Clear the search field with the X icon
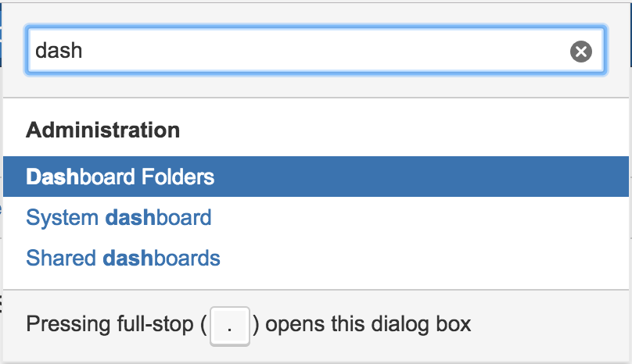Viewport: 632px width, 364px height. [580, 52]
